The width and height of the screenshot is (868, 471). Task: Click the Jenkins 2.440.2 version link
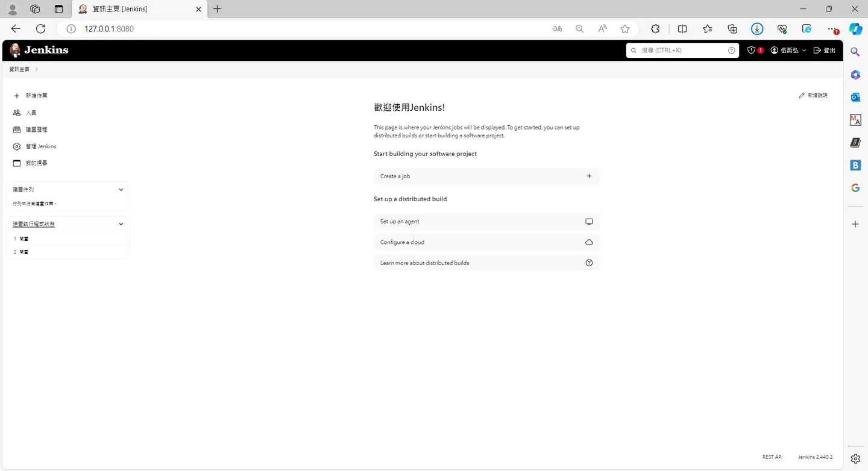tap(815, 457)
